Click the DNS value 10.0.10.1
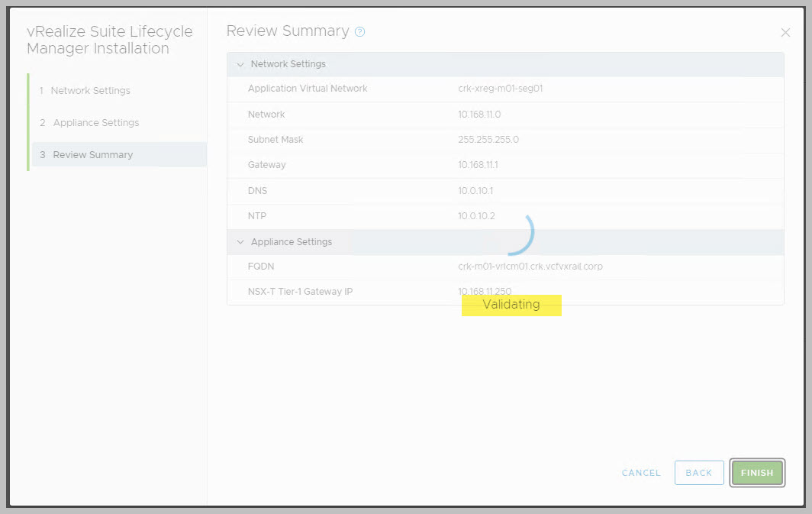812x514 pixels. click(475, 191)
